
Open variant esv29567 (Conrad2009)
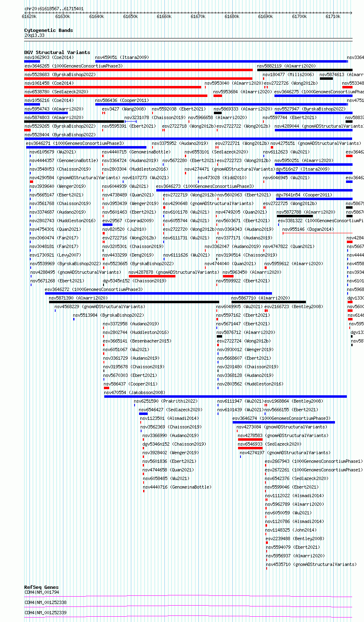tap(128, 221)
